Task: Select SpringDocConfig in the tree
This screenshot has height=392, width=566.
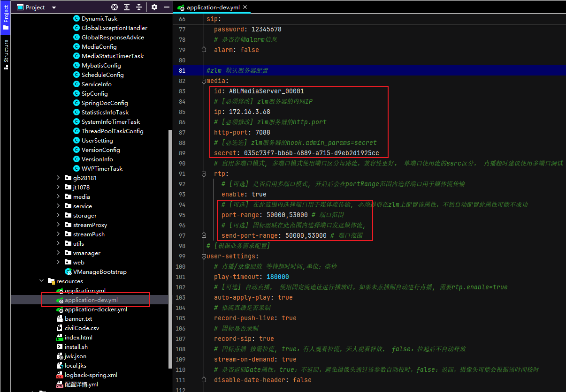Action: pos(105,103)
